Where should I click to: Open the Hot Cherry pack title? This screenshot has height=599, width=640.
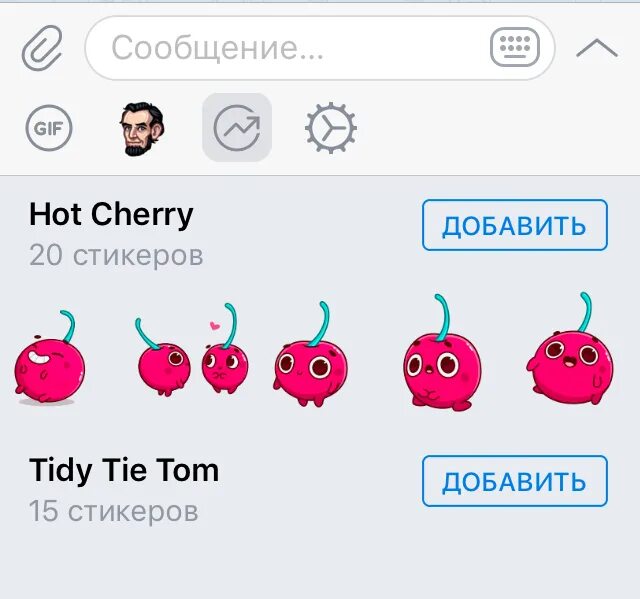pos(111,214)
